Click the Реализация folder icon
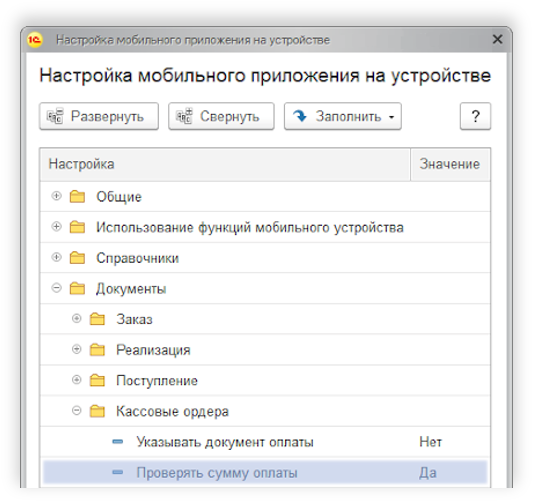 pyautogui.click(x=97, y=350)
